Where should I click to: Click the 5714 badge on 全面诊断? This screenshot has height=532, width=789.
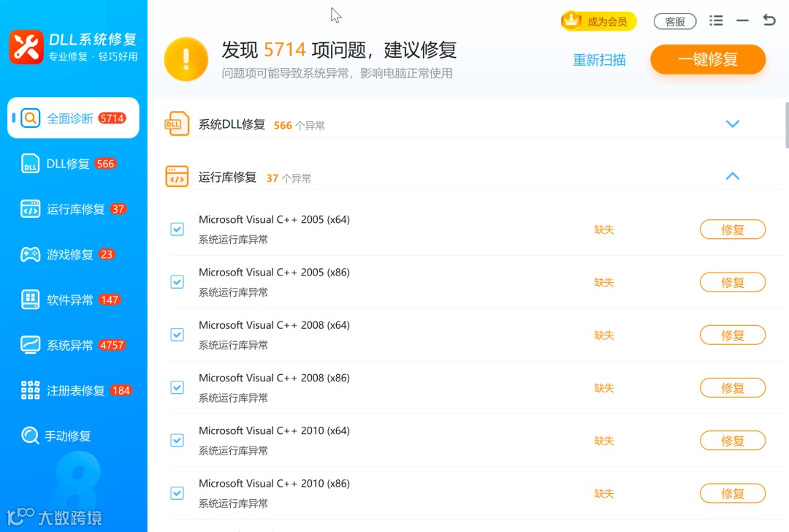pos(112,118)
